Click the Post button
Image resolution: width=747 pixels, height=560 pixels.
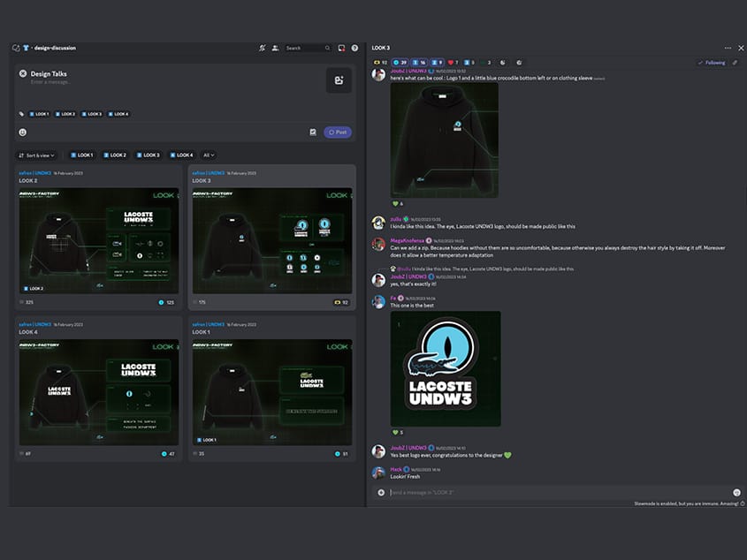point(338,132)
